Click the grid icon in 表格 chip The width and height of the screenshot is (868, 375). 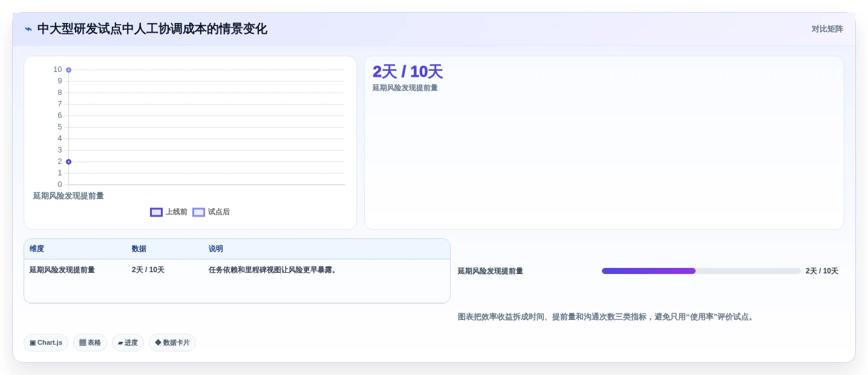tap(82, 343)
